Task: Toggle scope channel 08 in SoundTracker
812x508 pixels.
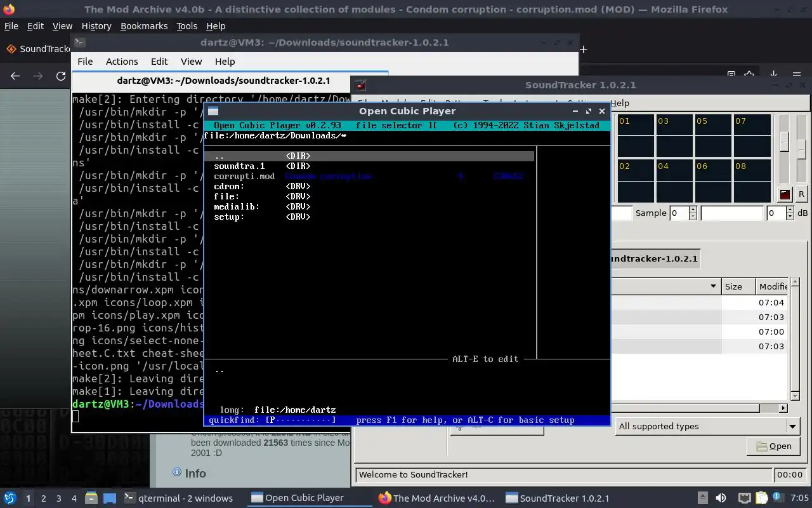Action: pyautogui.click(x=752, y=181)
